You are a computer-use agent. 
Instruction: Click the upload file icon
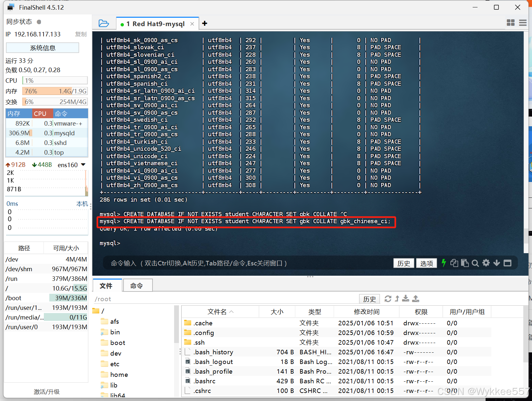pos(416,299)
